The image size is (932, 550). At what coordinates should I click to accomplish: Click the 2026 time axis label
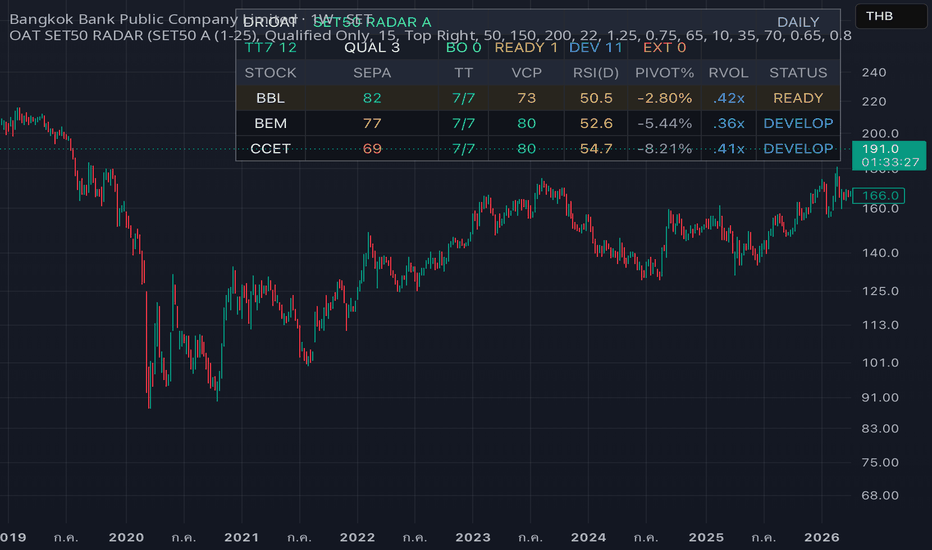pos(821,538)
